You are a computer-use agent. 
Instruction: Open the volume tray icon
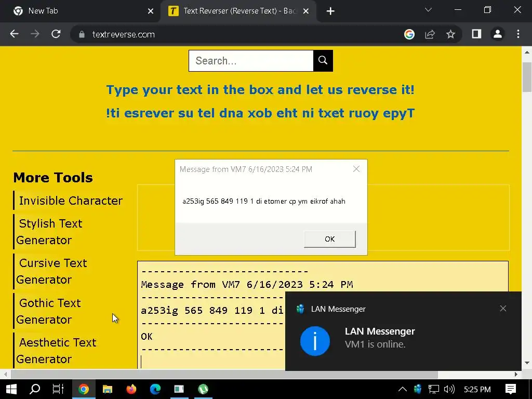click(x=449, y=389)
